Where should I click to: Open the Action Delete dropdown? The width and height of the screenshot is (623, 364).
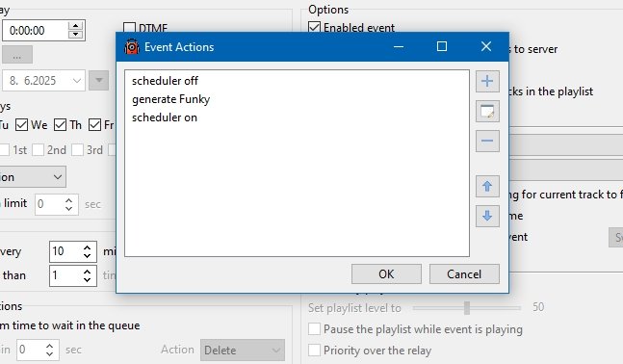243,351
